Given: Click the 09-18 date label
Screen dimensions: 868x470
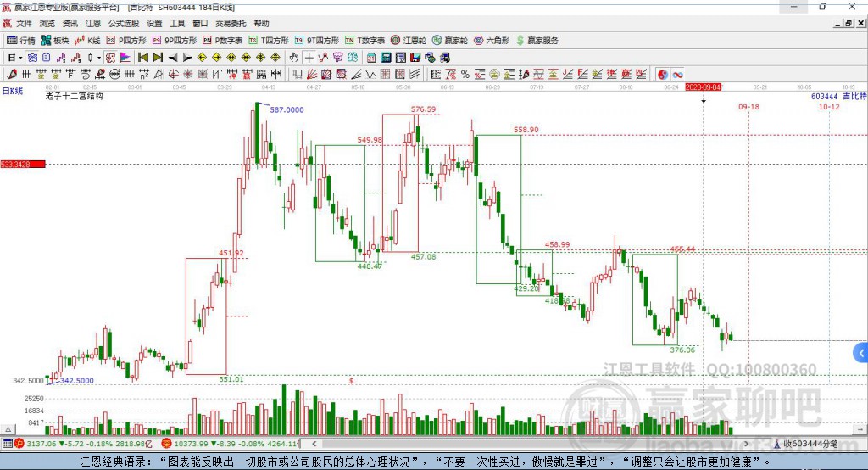Looking at the screenshot, I should tap(748, 106).
